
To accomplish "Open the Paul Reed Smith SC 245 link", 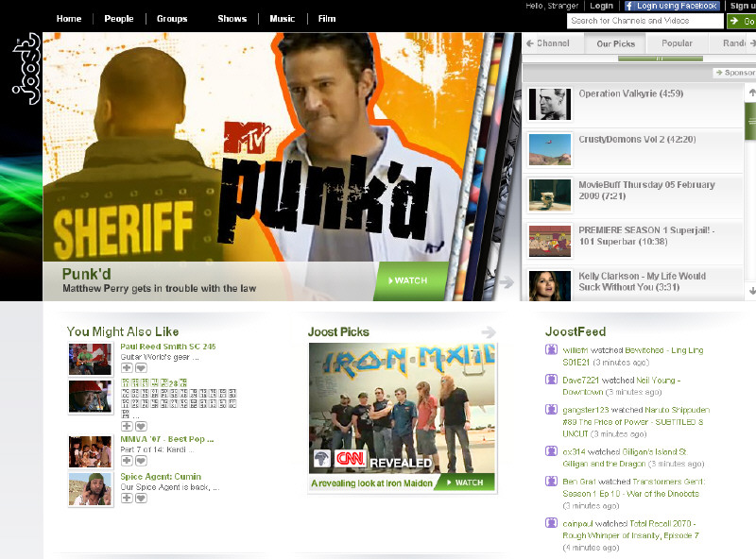I will click(x=168, y=347).
